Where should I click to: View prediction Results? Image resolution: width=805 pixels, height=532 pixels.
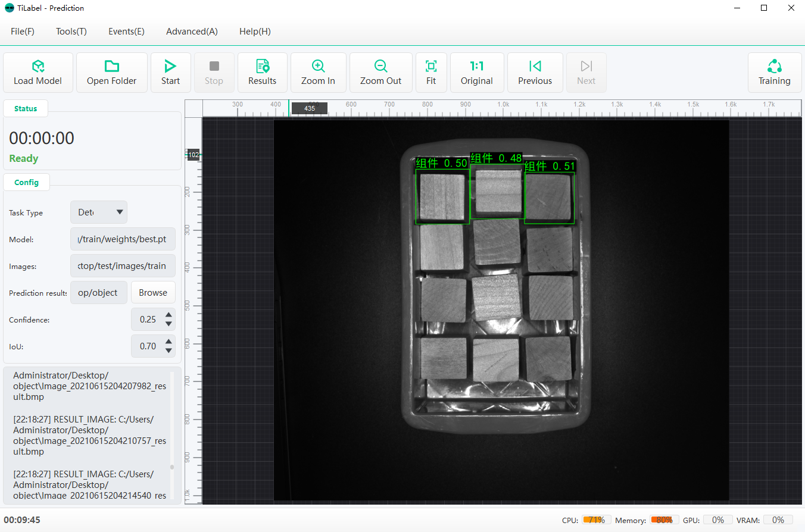tap(262, 72)
